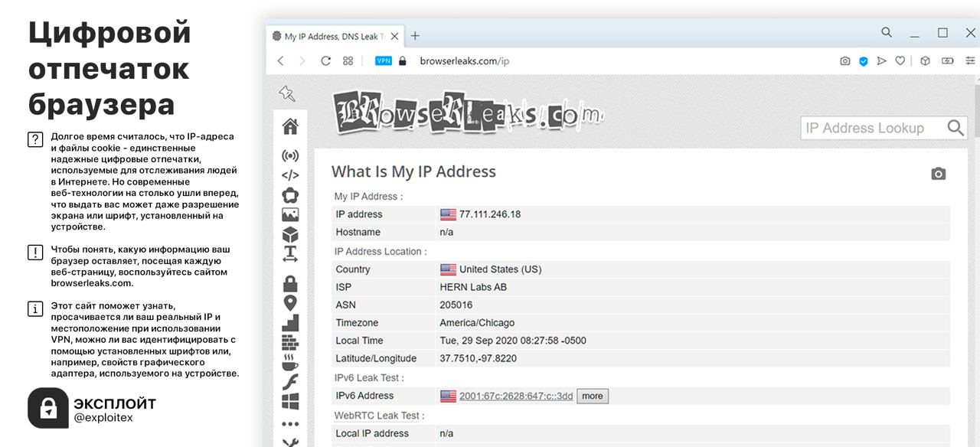Viewport: 980px width, 447px height.
Task: Click the 'America/Chicago' timezone value
Action: (x=477, y=322)
